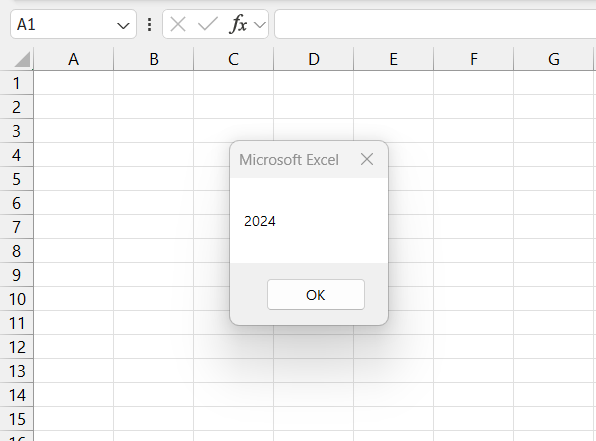596x441 pixels.
Task: Select row 8 header
Action: coord(16,251)
